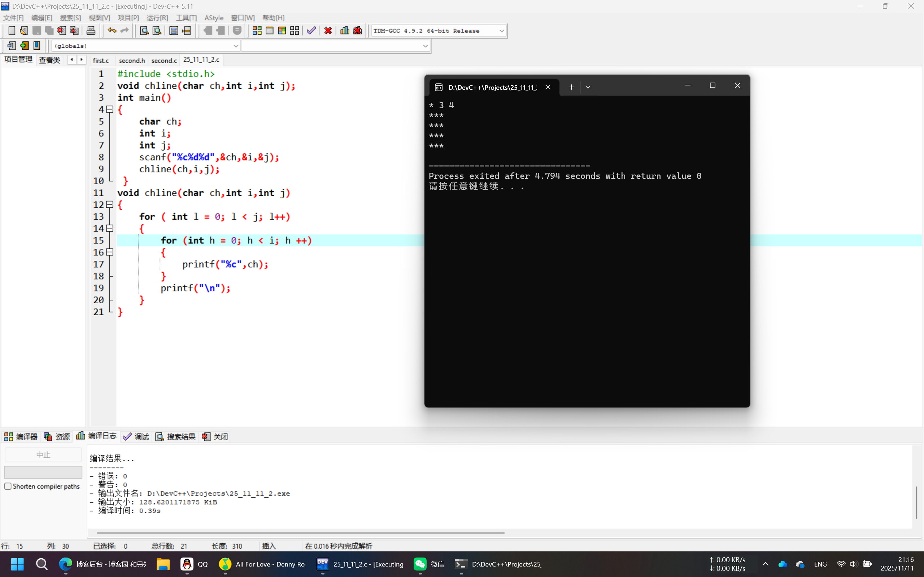The image size is (924, 577).
Task: Open the 调试 bottom panel tab
Action: point(136,437)
